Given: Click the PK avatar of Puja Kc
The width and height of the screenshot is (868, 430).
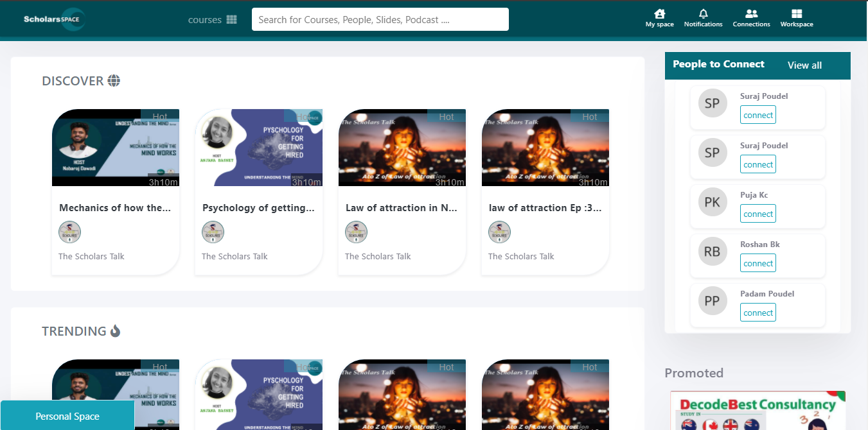Looking at the screenshot, I should point(712,202).
